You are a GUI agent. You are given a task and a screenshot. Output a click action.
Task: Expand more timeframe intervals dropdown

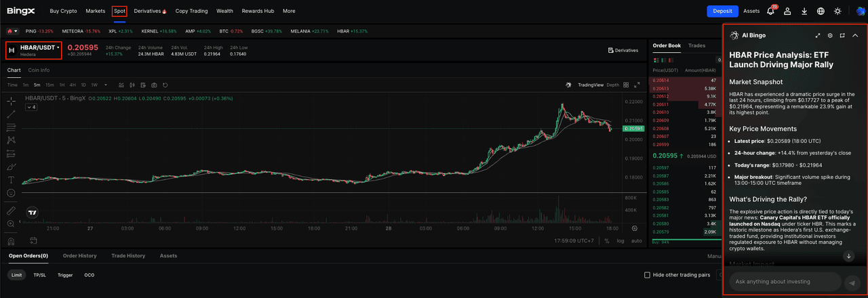point(104,85)
